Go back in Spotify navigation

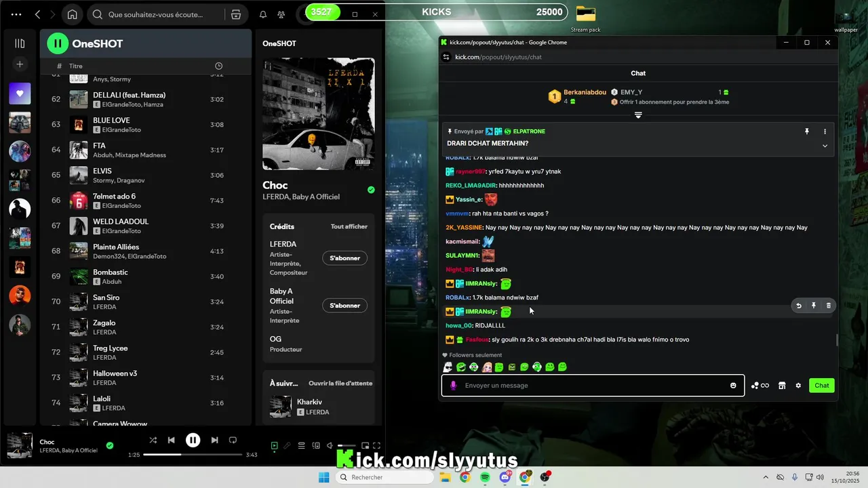tap(37, 14)
